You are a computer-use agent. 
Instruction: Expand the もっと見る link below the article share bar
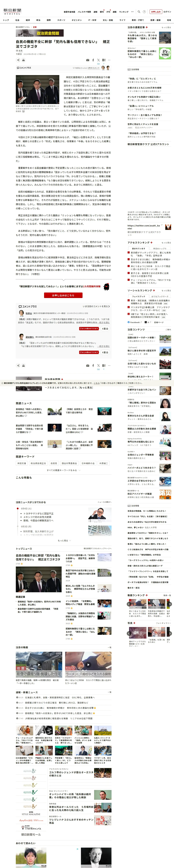pos(86,388)
